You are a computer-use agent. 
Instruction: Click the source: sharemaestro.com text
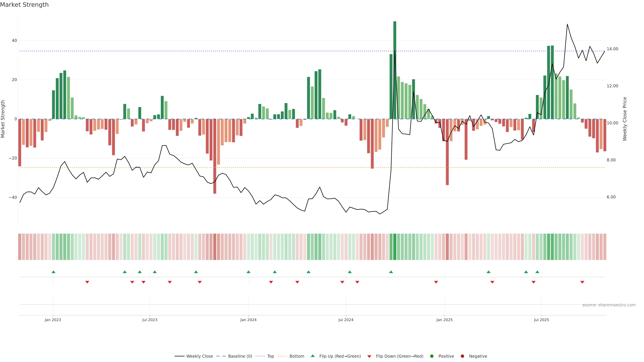(609, 305)
